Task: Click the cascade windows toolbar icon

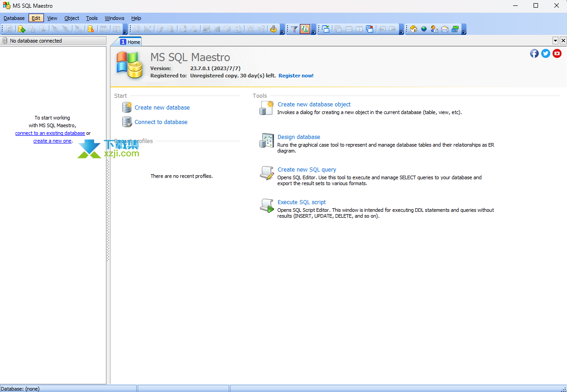Action: [338, 29]
